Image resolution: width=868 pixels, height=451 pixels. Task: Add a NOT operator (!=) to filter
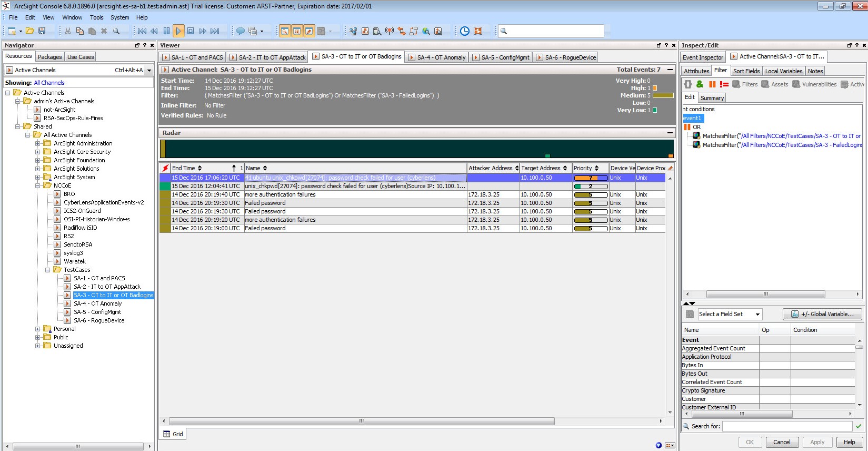click(x=724, y=84)
